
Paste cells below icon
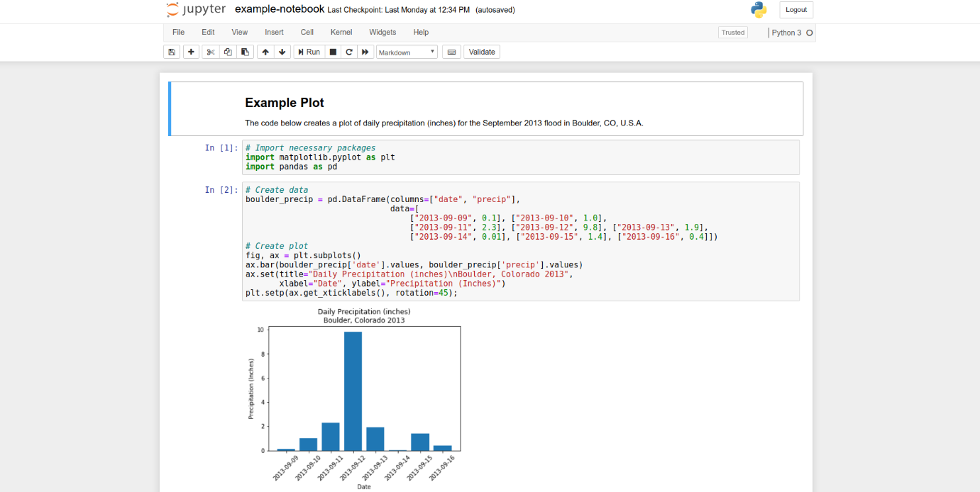tap(245, 52)
